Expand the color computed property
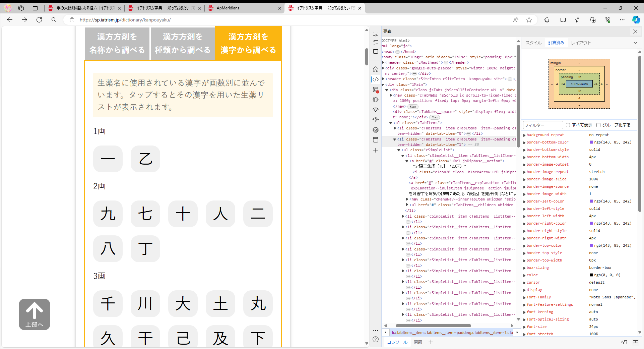This screenshot has height=349, width=644. tap(524, 275)
